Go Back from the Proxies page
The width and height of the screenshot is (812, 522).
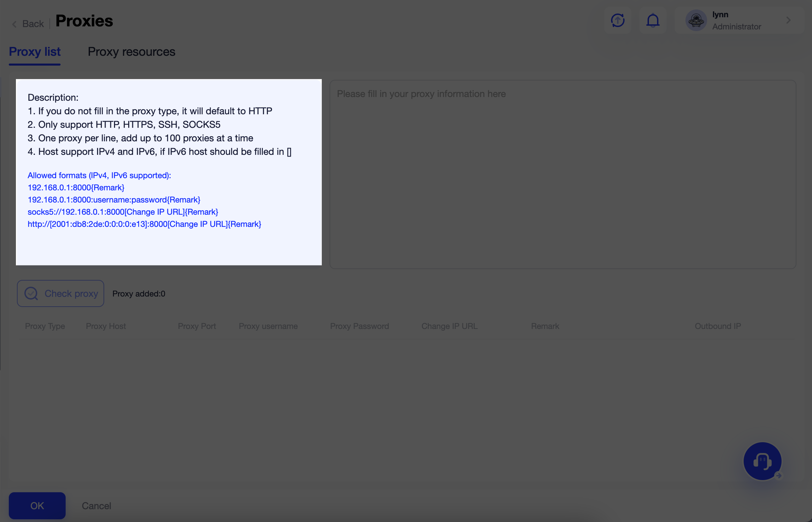[32, 23]
